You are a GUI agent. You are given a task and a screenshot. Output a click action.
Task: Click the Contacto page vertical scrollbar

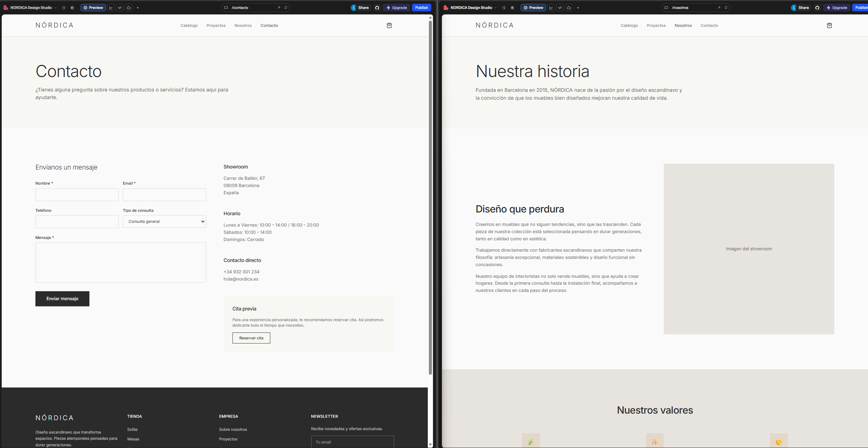tap(430, 198)
